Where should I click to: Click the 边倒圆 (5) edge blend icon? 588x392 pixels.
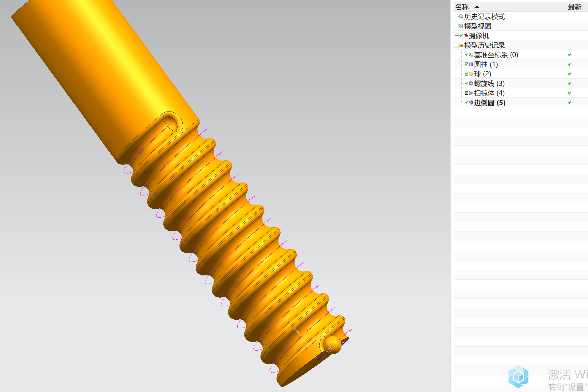coord(471,103)
